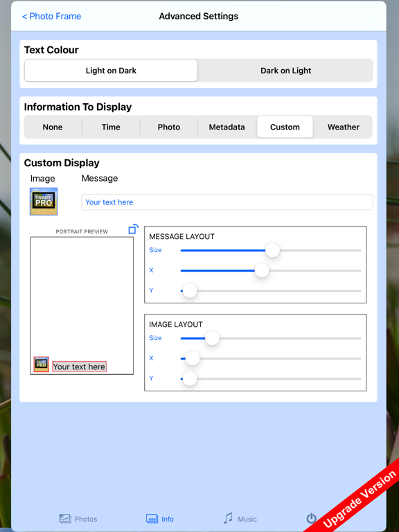Select Light on Dark text colour

111,71
